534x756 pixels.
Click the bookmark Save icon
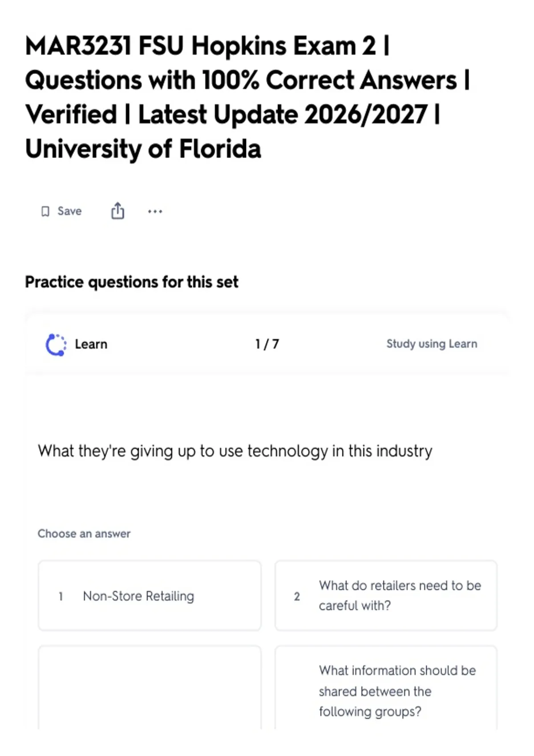(45, 211)
